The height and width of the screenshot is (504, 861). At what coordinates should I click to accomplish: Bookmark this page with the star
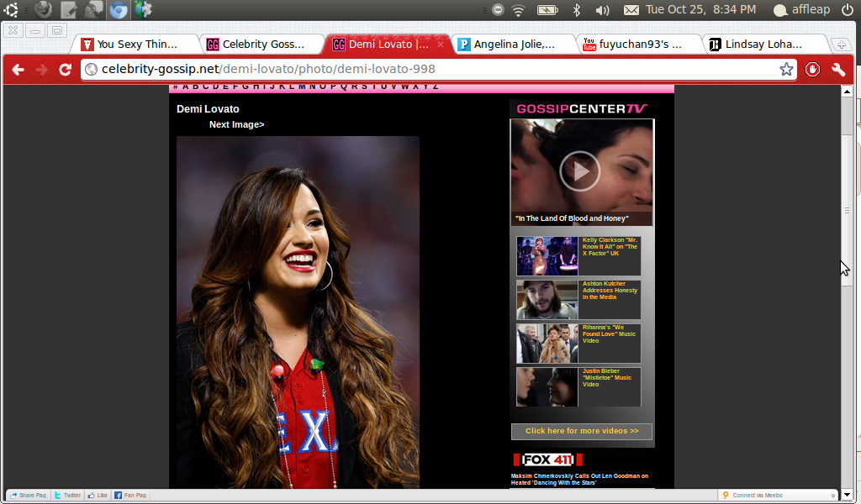pos(786,69)
